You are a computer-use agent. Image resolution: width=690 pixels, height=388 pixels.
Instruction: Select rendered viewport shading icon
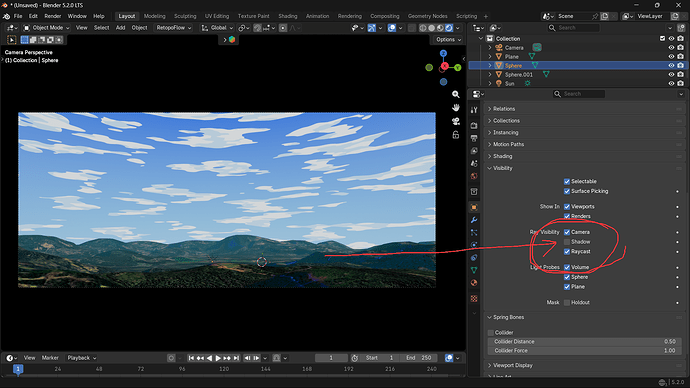449,28
